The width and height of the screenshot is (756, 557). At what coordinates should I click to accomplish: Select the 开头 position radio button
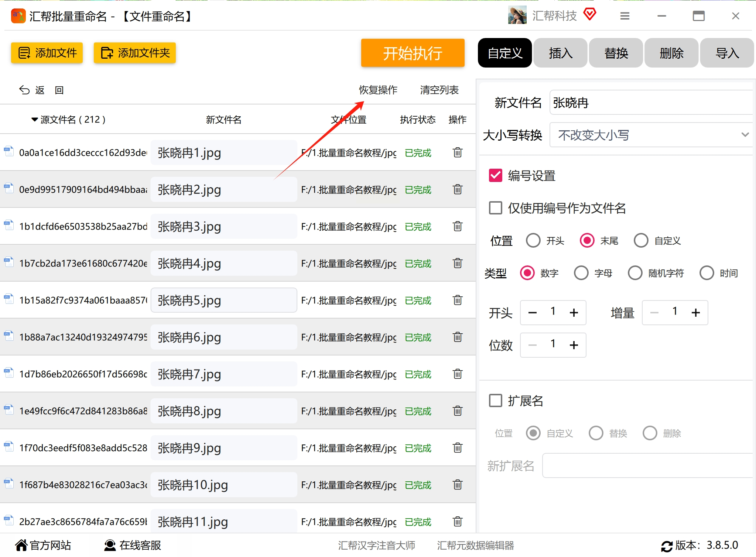533,241
